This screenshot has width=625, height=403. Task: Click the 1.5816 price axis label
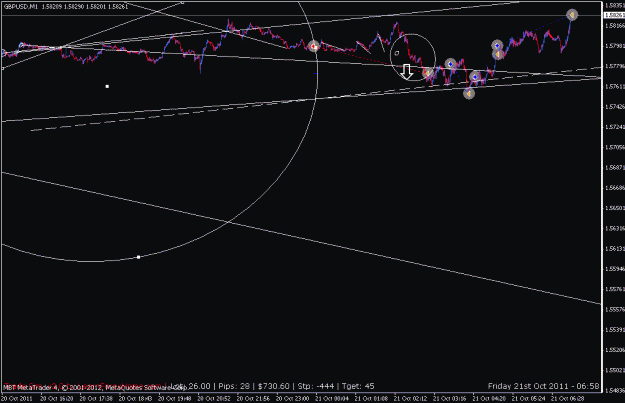tap(615, 26)
